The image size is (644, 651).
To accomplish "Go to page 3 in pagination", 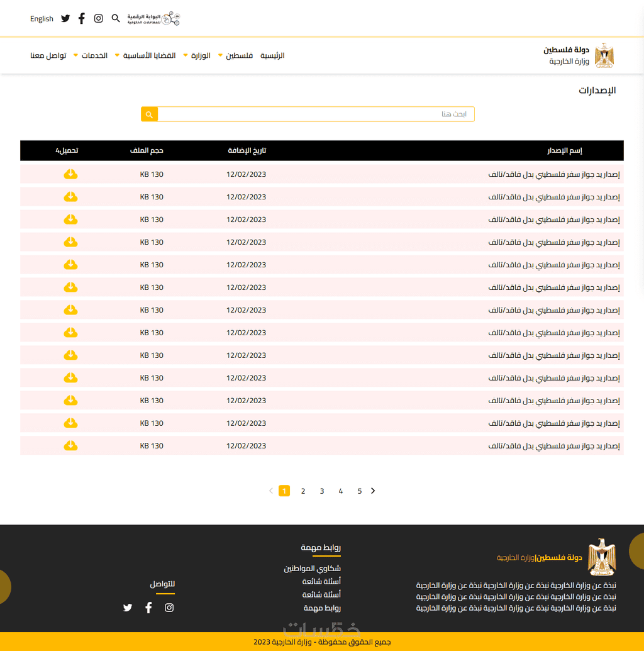I will 322,491.
